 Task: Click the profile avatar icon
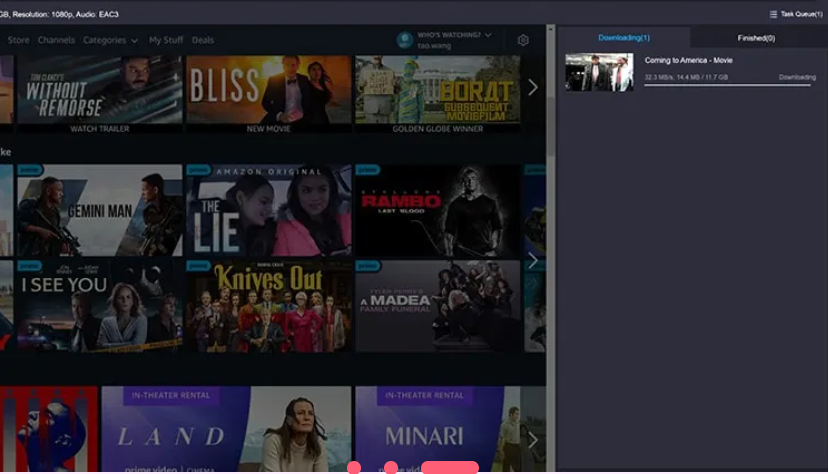(404, 40)
